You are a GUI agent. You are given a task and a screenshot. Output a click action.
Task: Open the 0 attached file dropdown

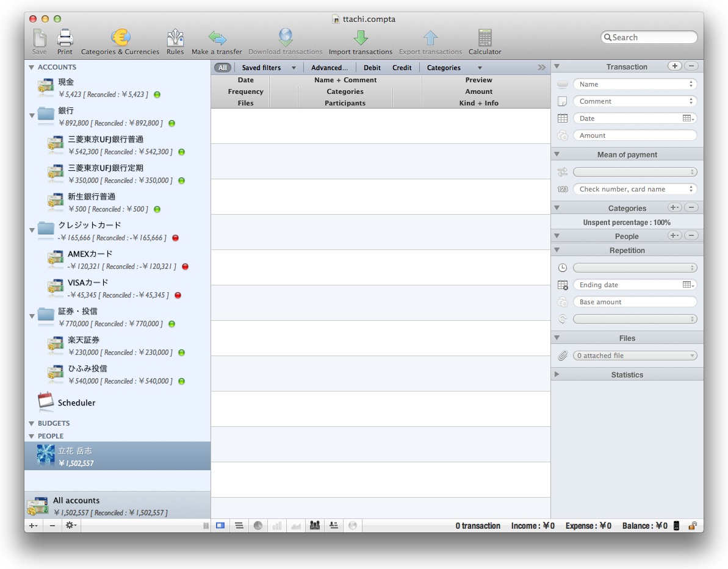pos(635,356)
